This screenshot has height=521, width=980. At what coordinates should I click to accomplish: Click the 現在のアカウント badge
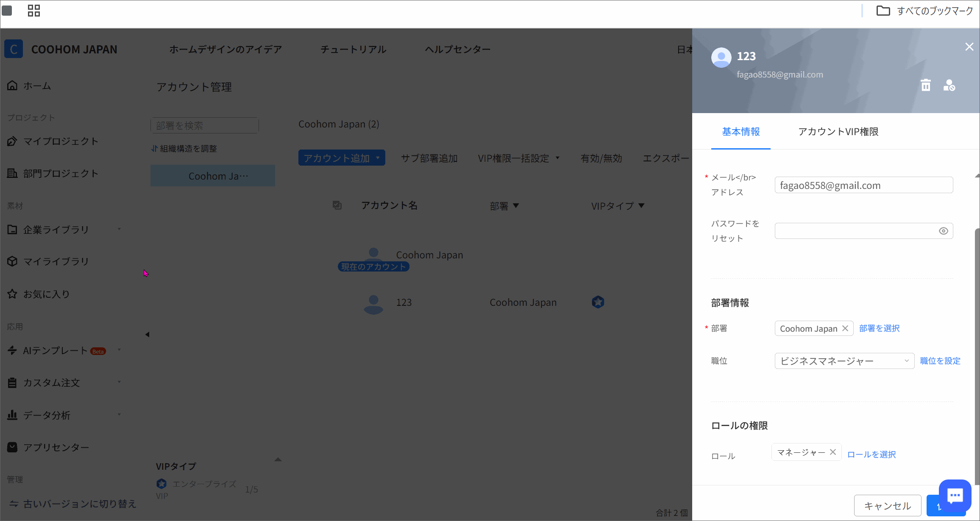click(373, 266)
